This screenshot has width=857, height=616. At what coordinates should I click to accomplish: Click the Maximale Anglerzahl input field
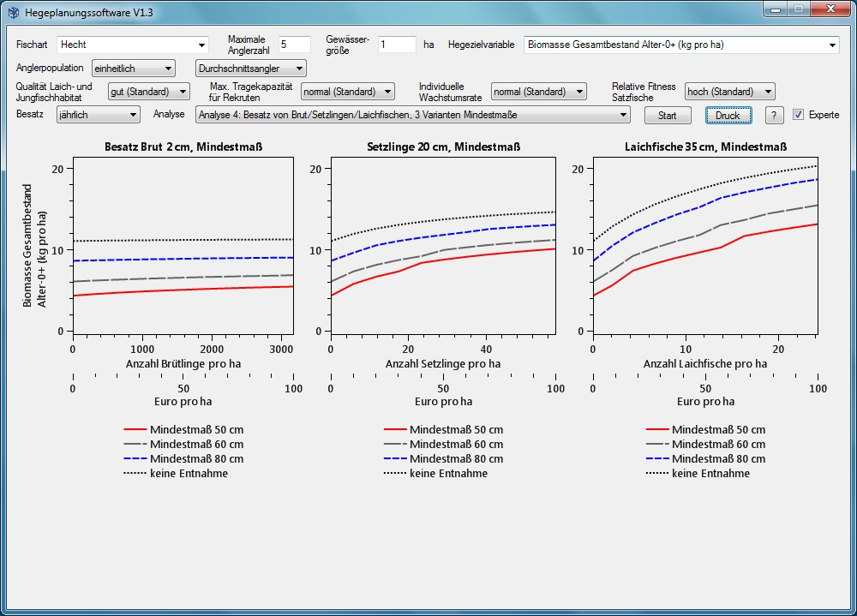tap(295, 45)
